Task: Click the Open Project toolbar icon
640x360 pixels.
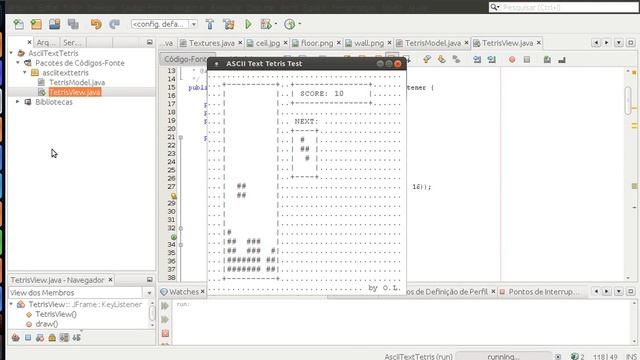Action: click(55, 24)
